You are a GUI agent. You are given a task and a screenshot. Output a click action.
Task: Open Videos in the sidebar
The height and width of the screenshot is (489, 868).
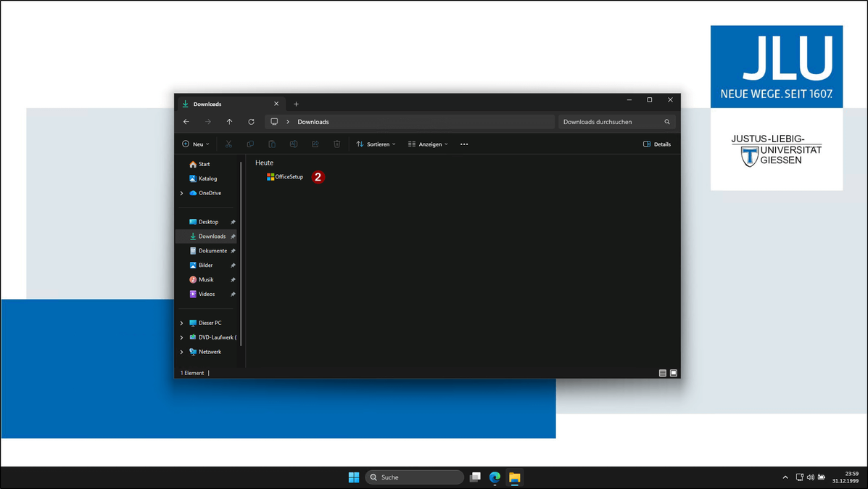pos(207,294)
